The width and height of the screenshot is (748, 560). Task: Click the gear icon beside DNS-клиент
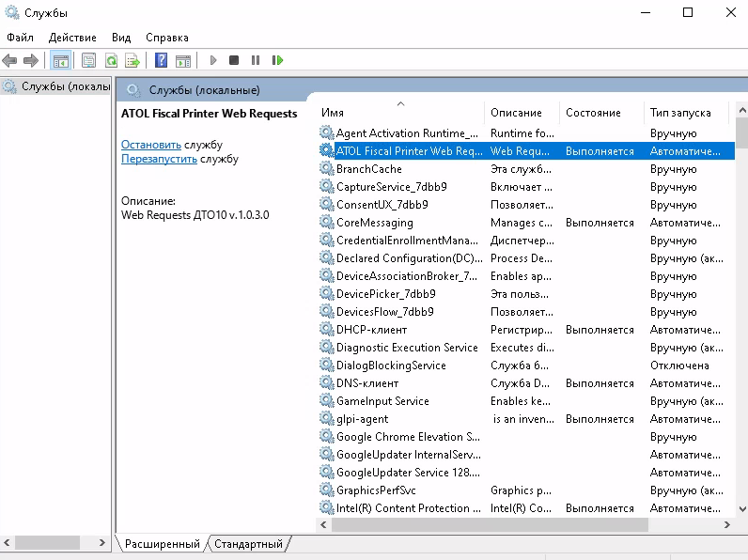(x=326, y=382)
